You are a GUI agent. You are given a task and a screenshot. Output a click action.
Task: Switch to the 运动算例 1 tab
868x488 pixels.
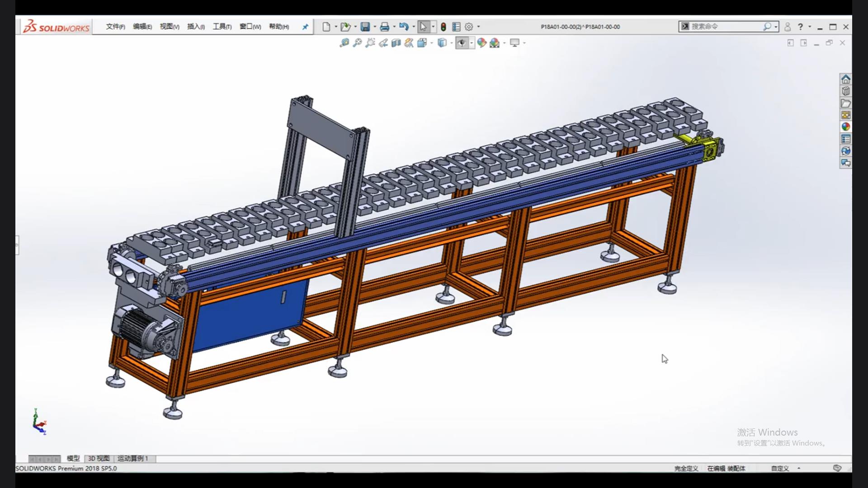coord(133,458)
